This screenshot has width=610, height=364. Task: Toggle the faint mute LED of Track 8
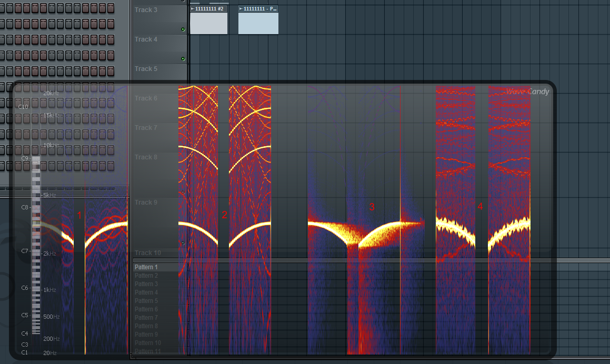pyautogui.click(x=183, y=192)
